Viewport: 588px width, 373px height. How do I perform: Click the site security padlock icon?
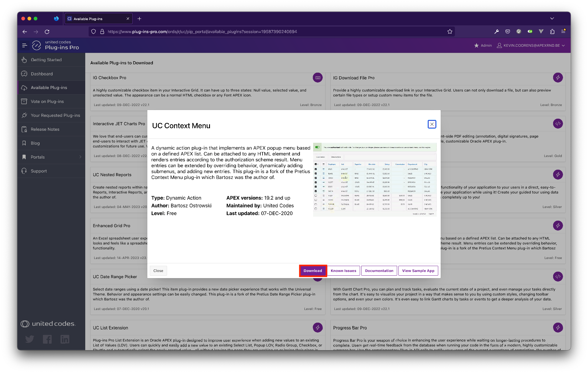click(102, 32)
